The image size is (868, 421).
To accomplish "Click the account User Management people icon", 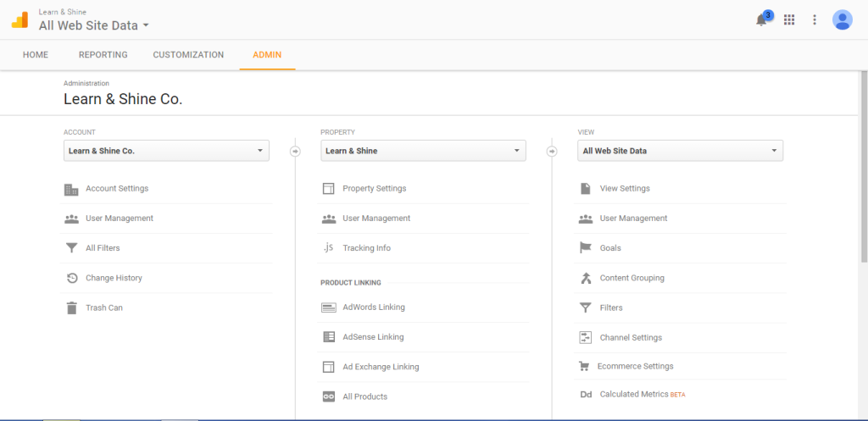I will [x=71, y=219].
